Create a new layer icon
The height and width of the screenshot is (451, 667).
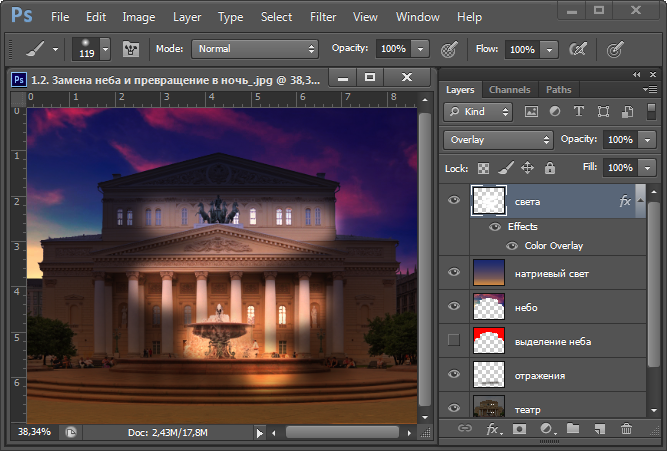(599, 429)
